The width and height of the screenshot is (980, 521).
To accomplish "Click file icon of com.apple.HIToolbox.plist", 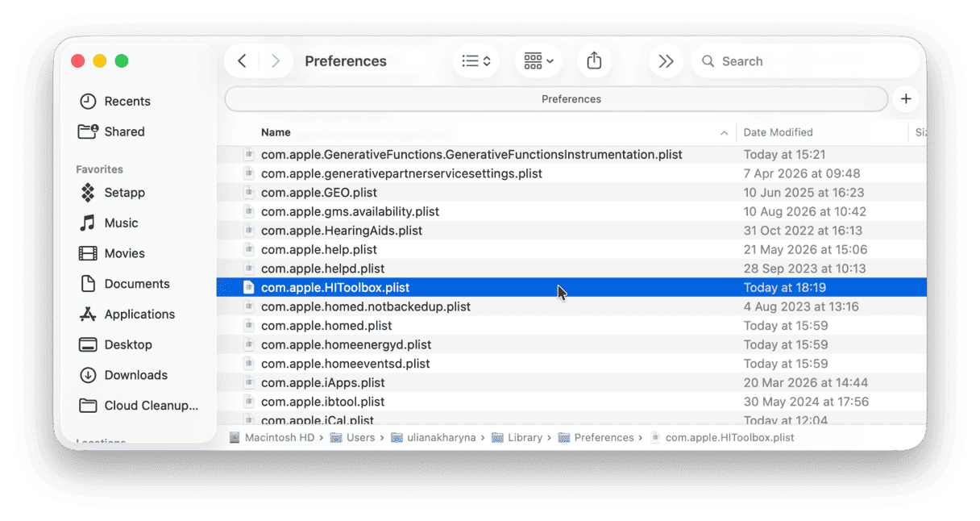I will (x=249, y=287).
